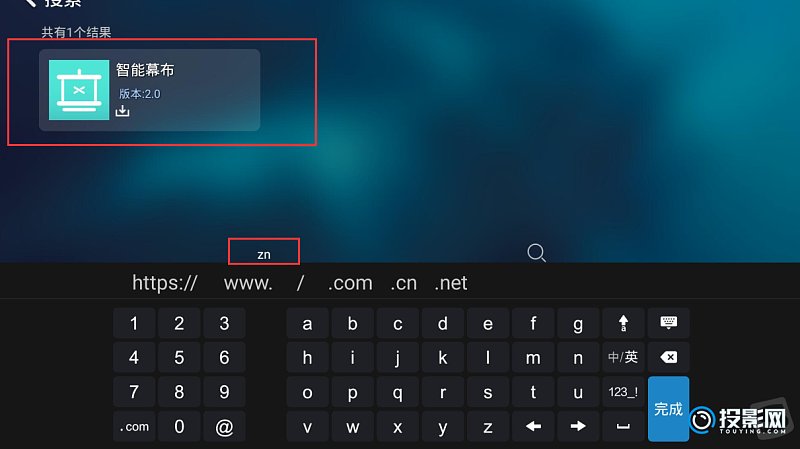
Task: Move cursor right with arrow key
Action: click(578, 426)
